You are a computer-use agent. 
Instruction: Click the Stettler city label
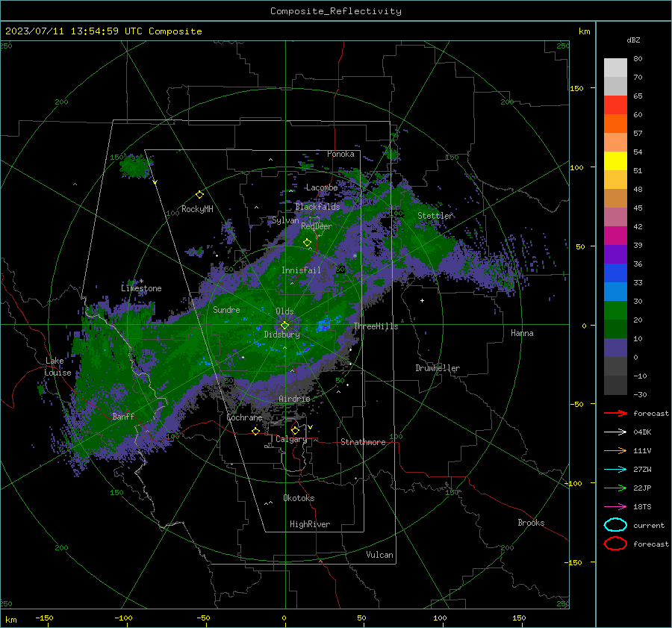coord(435,216)
